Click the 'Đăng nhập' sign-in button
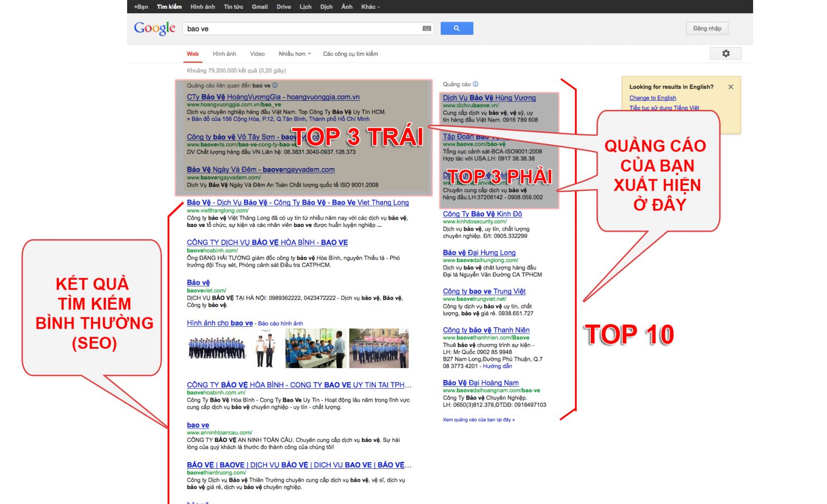Screen dimensions: 827x504 [x=707, y=28]
